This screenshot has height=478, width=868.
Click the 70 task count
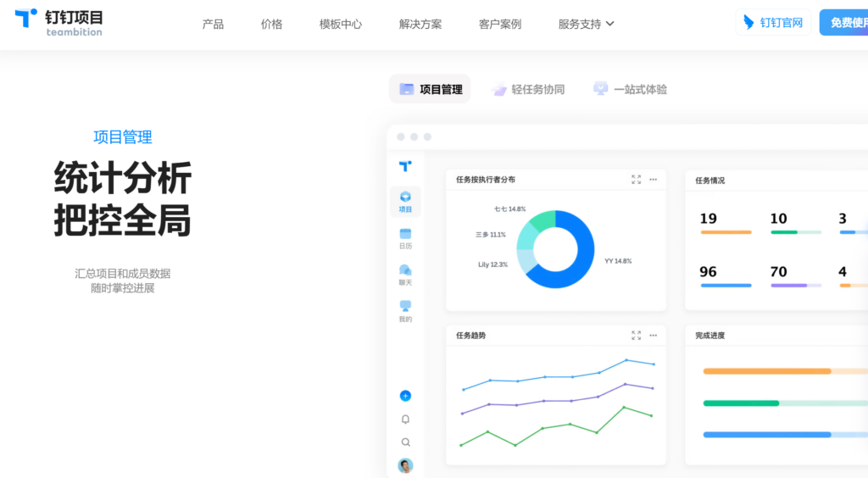point(778,272)
